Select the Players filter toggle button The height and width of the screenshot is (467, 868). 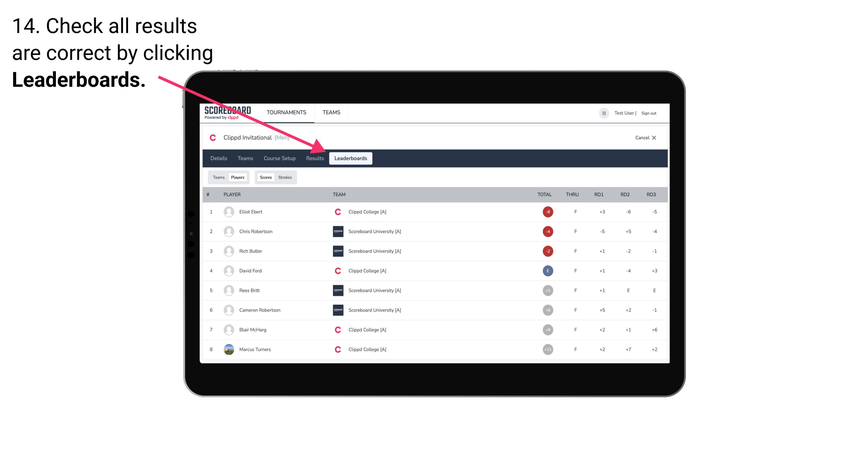click(237, 177)
